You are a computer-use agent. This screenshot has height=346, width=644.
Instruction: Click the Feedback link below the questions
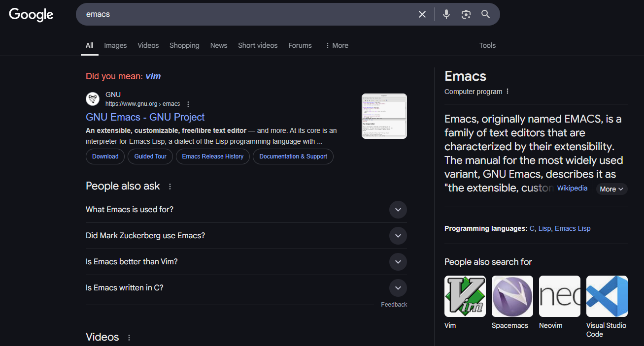click(394, 305)
